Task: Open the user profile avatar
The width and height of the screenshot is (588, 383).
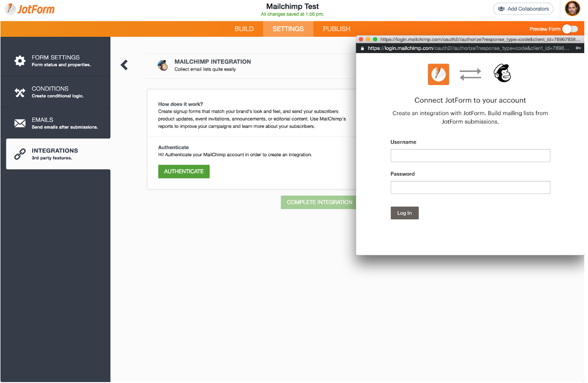Action: [x=572, y=8]
